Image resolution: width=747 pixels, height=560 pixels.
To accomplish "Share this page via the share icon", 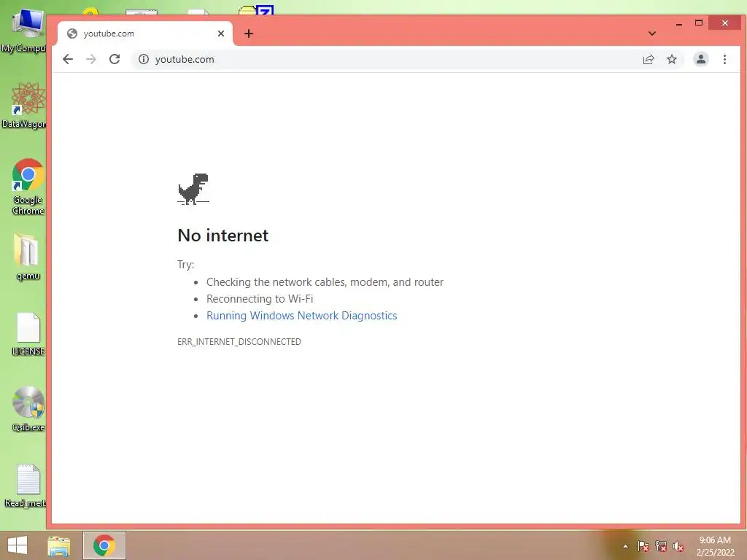I will tap(649, 60).
